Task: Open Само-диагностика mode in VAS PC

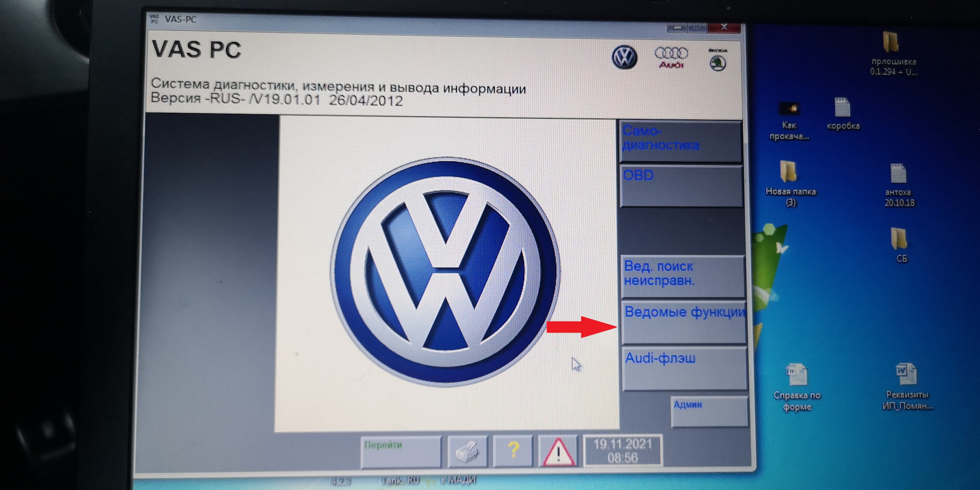Action: 680,141
